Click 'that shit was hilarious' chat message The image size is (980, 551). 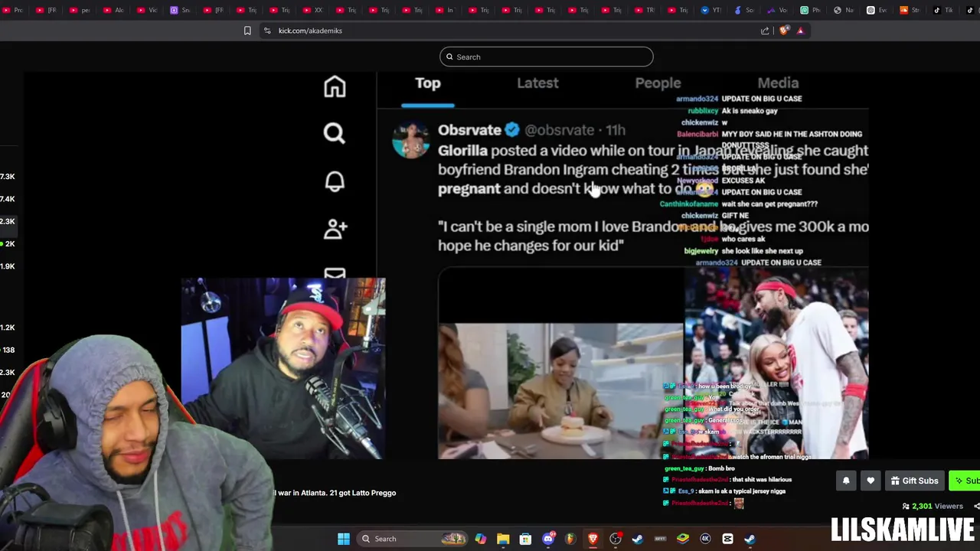[727, 480]
